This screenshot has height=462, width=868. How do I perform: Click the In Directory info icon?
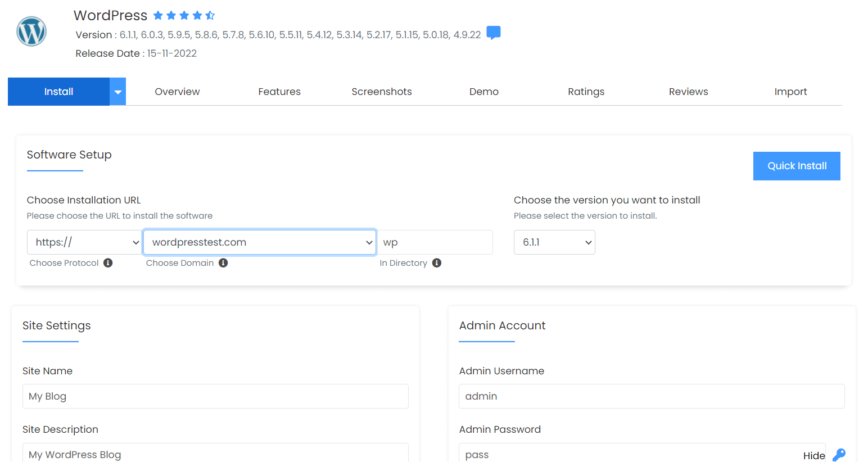tap(437, 263)
